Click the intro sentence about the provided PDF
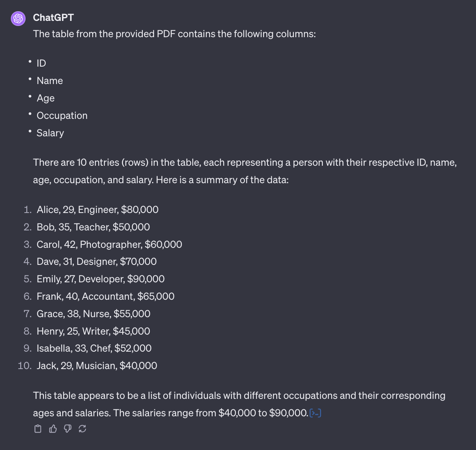This screenshot has width=476, height=450. point(175,34)
